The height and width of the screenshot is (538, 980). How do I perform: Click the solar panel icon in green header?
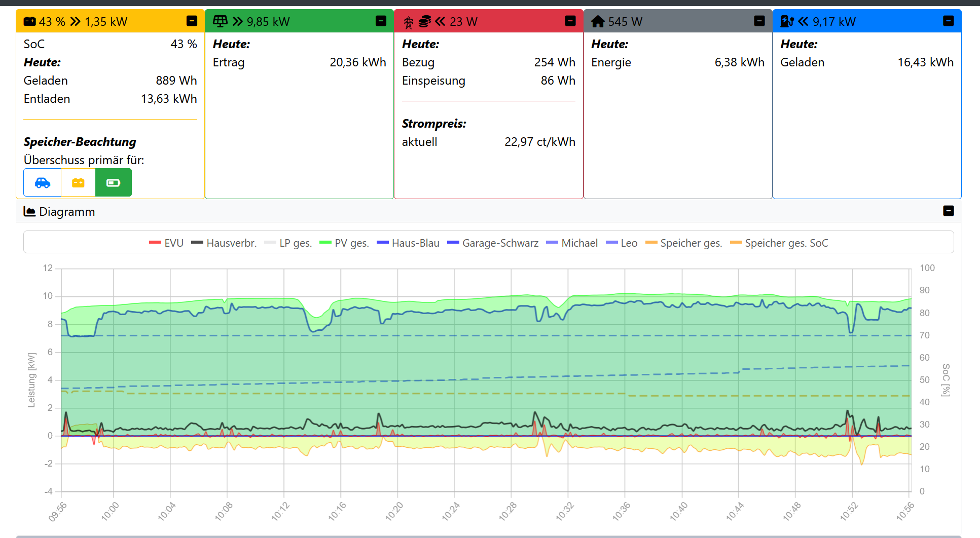click(x=220, y=21)
